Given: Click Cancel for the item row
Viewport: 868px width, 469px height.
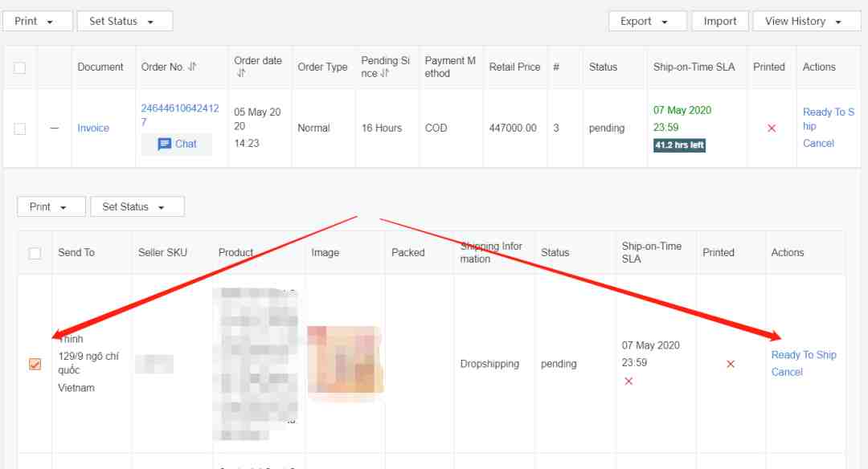Looking at the screenshot, I should (787, 372).
